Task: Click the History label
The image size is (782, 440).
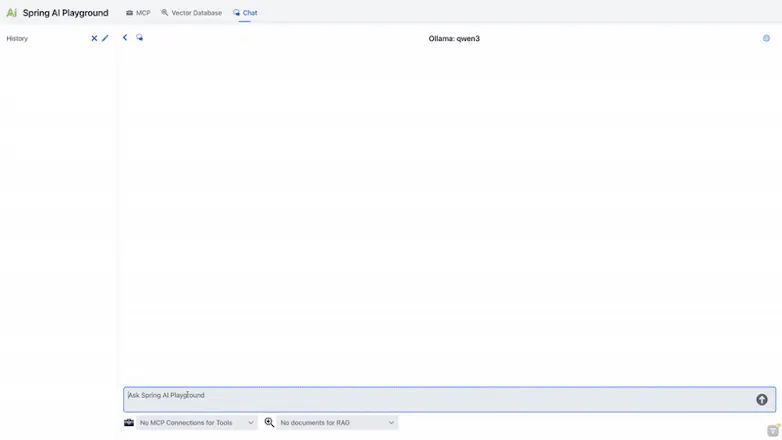Action: 17,38
